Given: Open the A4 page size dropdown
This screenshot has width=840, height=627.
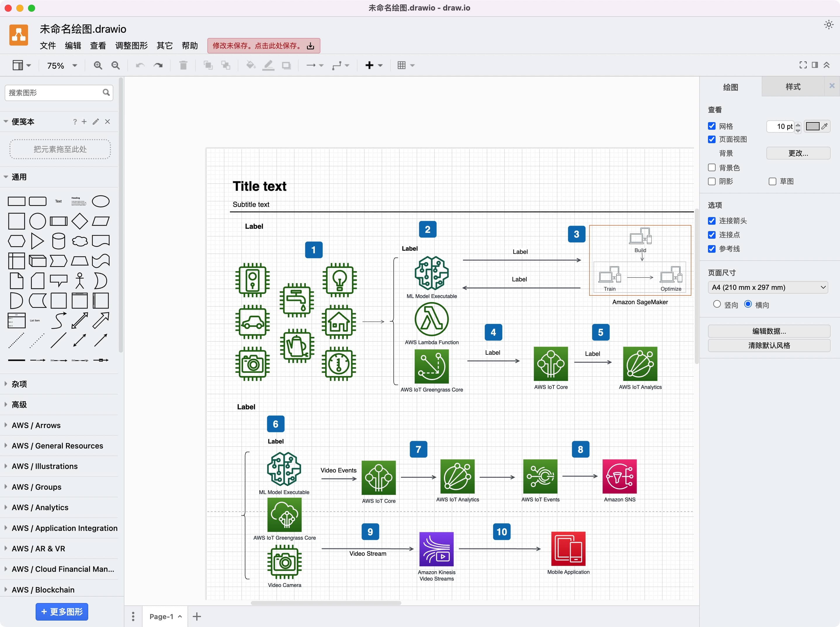Looking at the screenshot, I should tap(768, 287).
